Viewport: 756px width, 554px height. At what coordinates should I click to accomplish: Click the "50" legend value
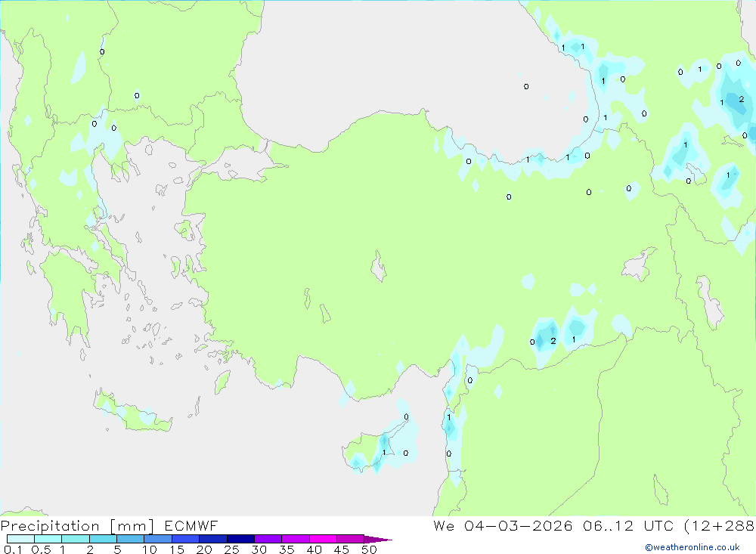coord(369,549)
